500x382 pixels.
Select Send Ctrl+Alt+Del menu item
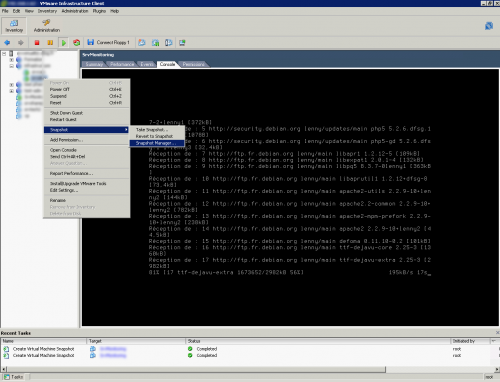click(x=87, y=157)
